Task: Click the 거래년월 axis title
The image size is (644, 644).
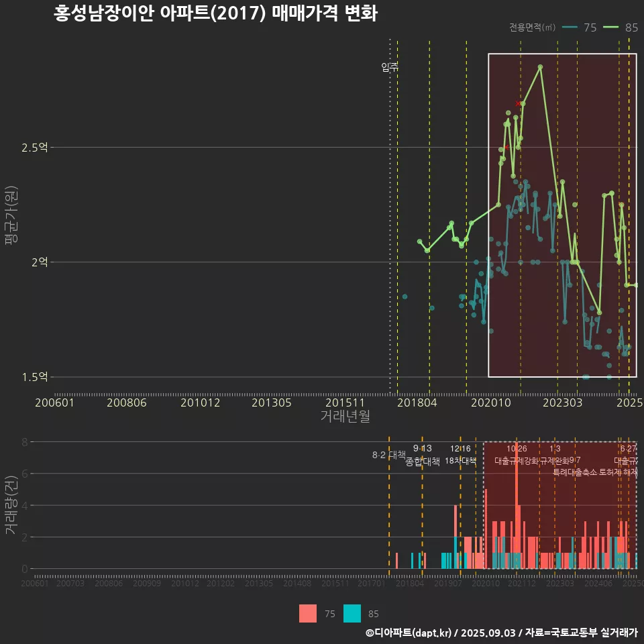Action: pyautogui.click(x=345, y=416)
